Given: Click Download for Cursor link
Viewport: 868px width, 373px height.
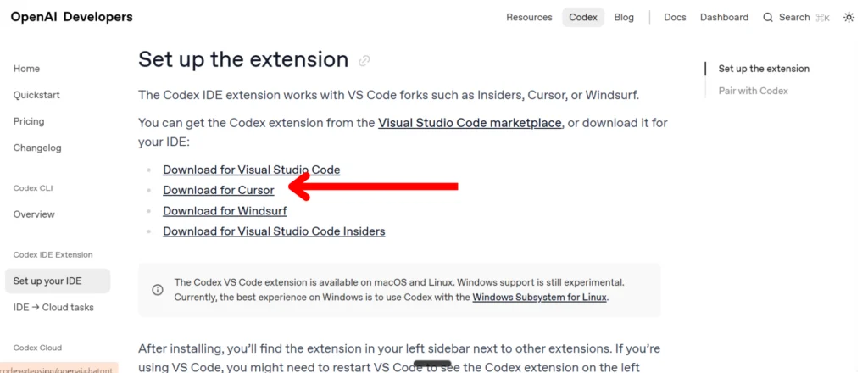Looking at the screenshot, I should [x=218, y=191].
